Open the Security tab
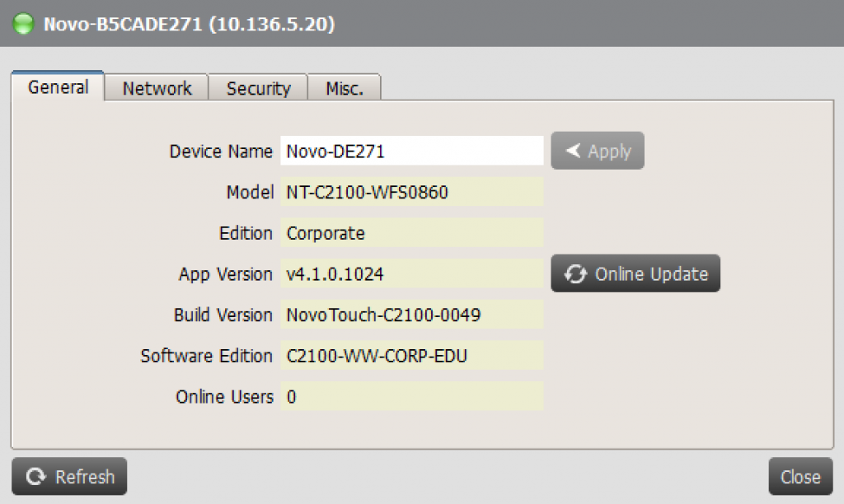 pyautogui.click(x=258, y=87)
